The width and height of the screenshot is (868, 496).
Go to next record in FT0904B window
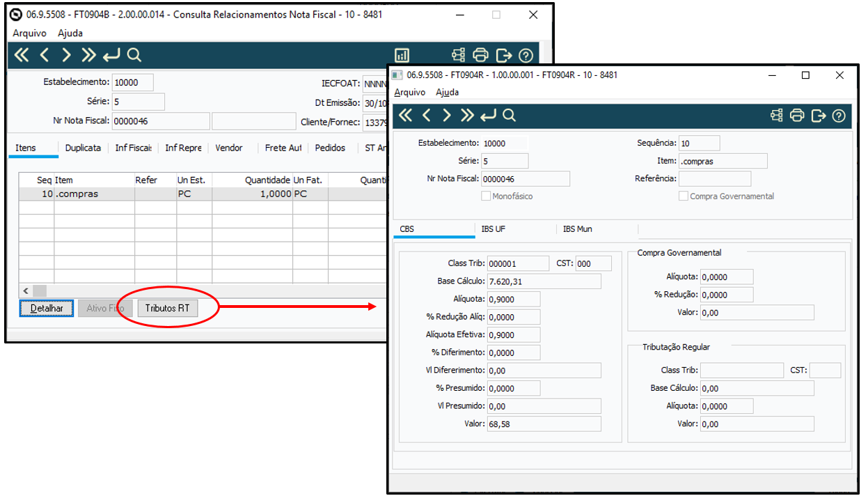(x=66, y=55)
